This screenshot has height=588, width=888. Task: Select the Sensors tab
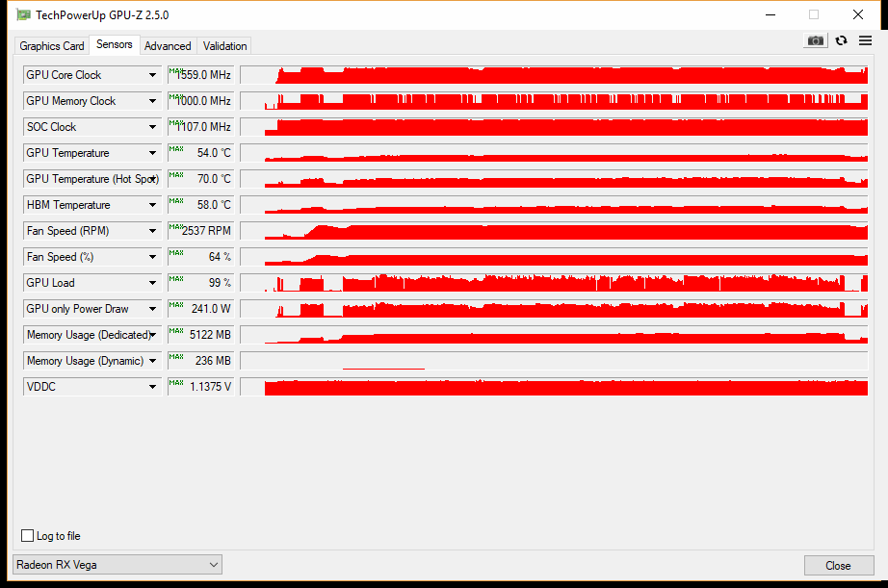(x=114, y=44)
